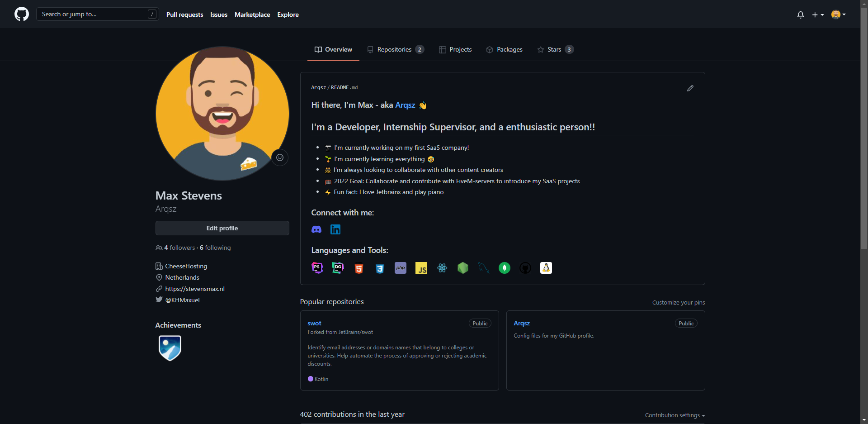Open the Stars tab

click(555, 49)
